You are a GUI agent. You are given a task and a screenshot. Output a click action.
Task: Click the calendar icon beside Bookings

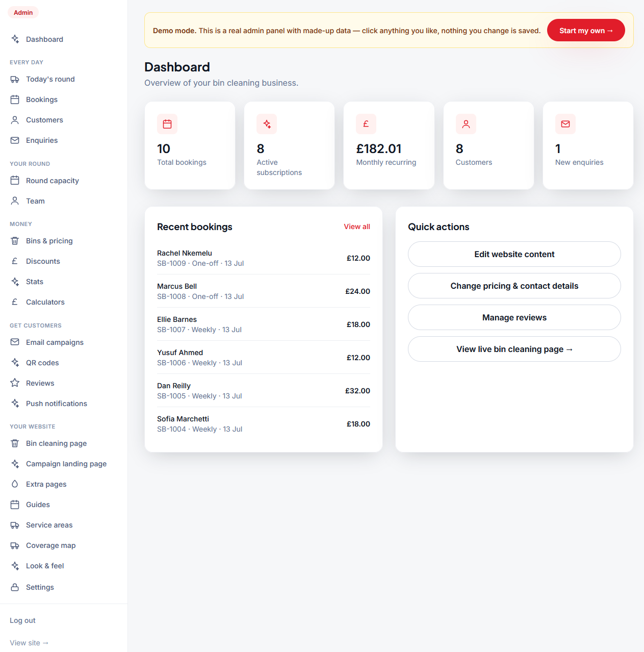point(15,99)
